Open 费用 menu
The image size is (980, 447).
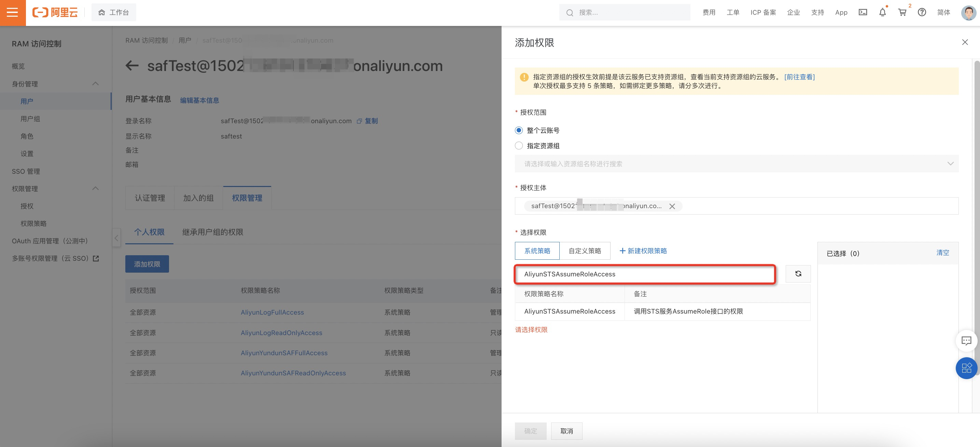(x=709, y=13)
